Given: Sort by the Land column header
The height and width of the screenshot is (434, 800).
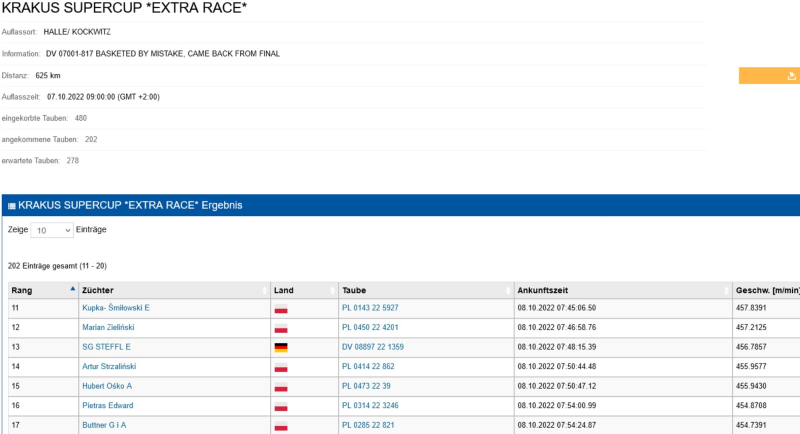Looking at the screenshot, I should pyautogui.click(x=303, y=289).
